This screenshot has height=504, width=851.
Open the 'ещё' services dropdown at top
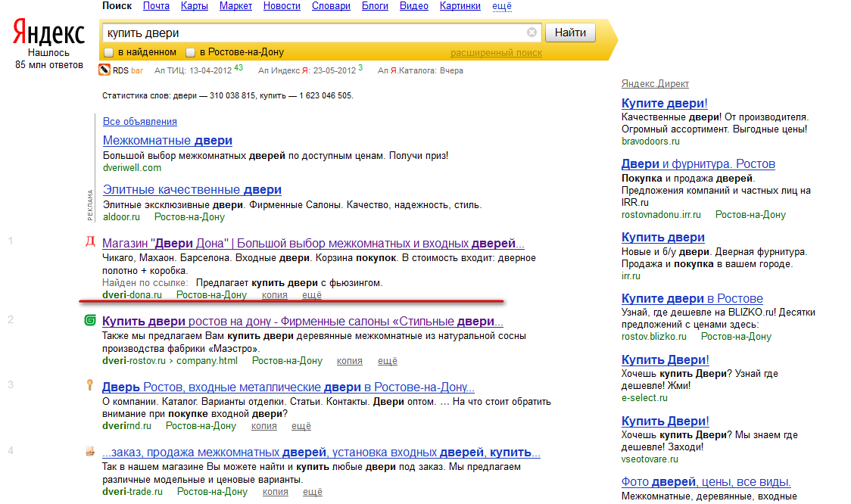(502, 6)
